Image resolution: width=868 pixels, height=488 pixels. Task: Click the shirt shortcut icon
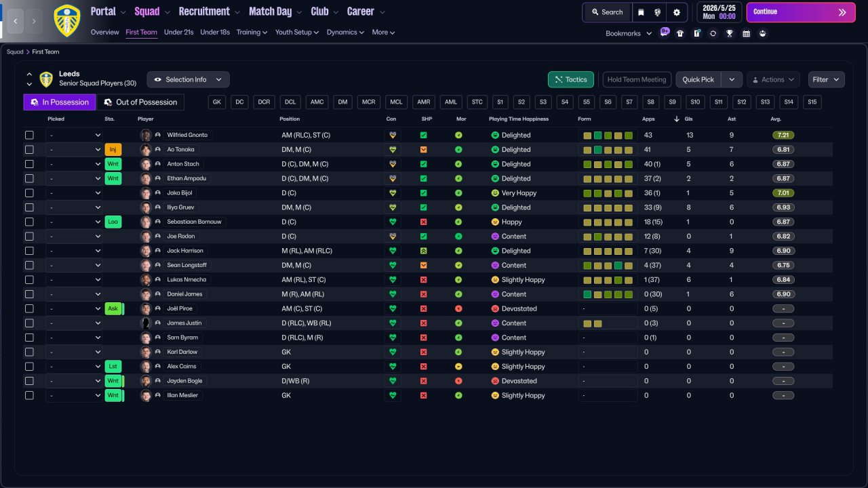pos(680,33)
